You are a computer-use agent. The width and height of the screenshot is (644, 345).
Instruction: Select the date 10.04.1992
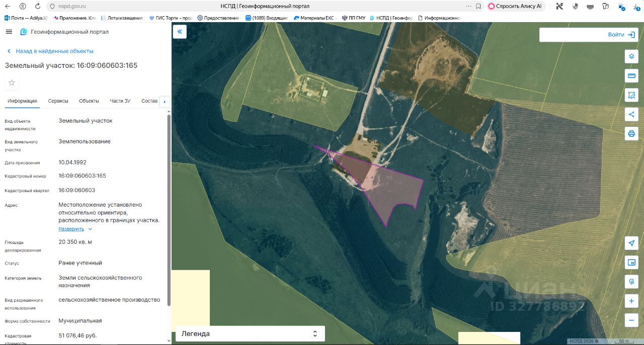click(x=72, y=162)
